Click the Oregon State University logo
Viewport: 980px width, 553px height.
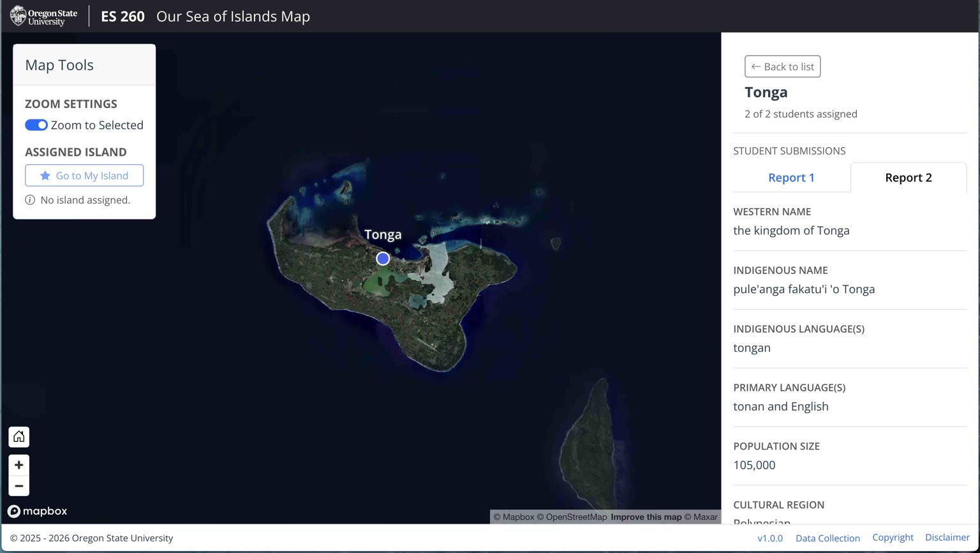tap(43, 16)
